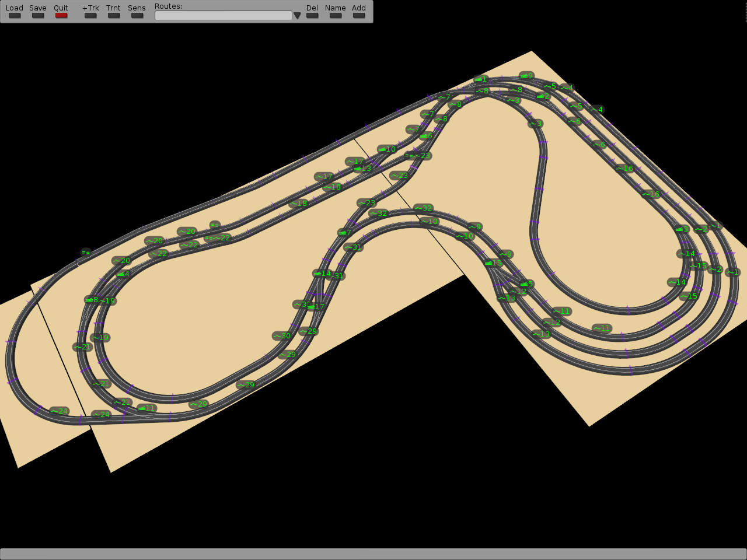Select the turnout 11 marker

point(146,408)
